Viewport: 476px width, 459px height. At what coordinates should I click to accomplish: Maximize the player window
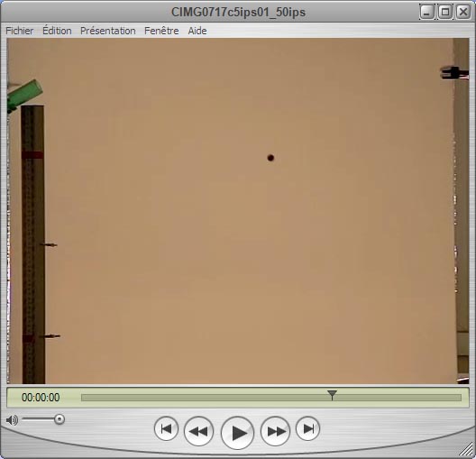click(x=445, y=12)
